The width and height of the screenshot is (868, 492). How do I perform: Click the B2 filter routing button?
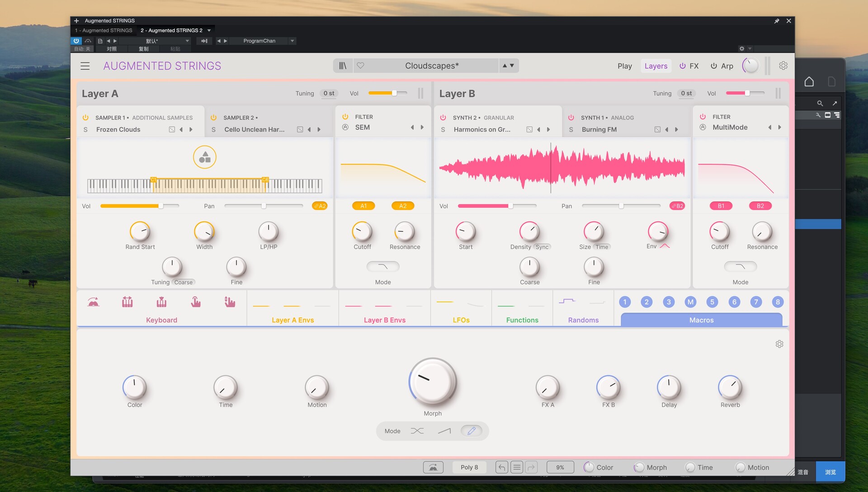point(760,206)
